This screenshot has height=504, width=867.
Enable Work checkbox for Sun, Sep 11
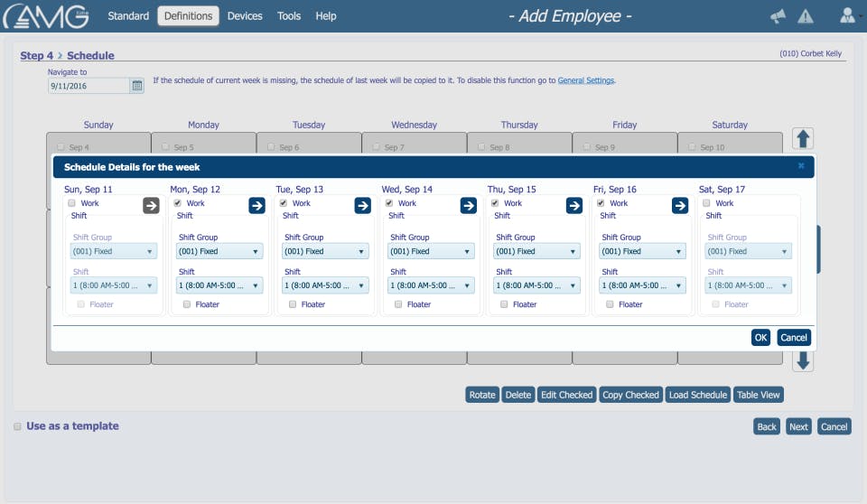click(x=72, y=203)
